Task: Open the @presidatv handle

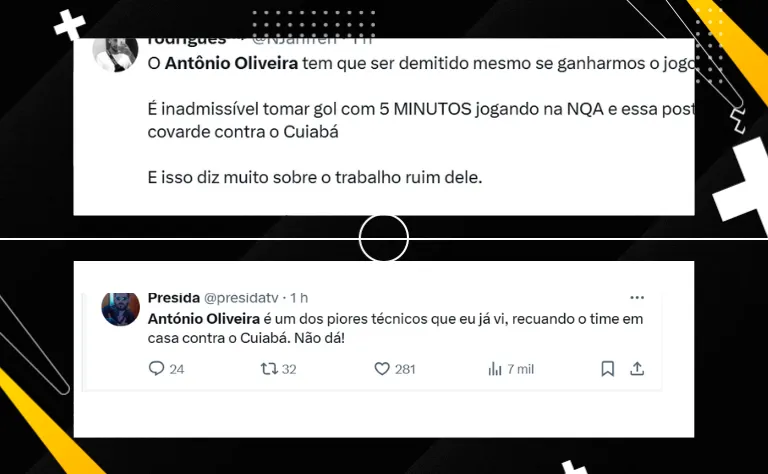Action: pyautogui.click(x=241, y=298)
